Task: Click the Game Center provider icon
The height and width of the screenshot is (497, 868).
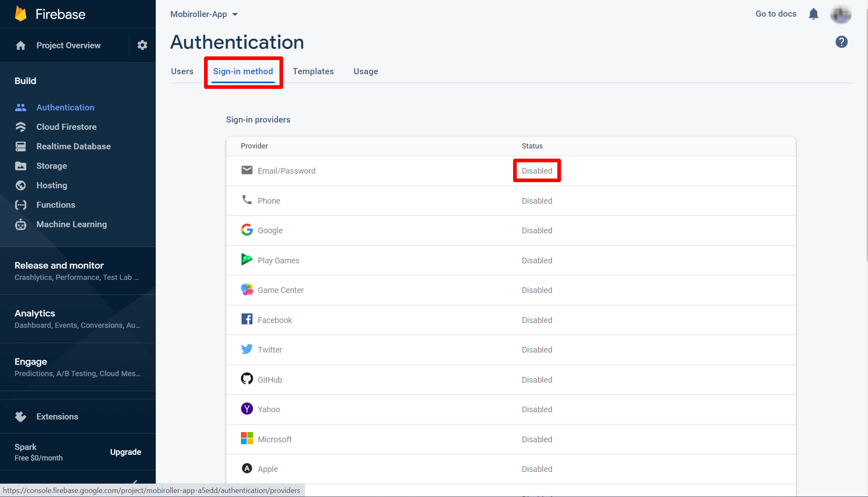Action: (x=247, y=289)
